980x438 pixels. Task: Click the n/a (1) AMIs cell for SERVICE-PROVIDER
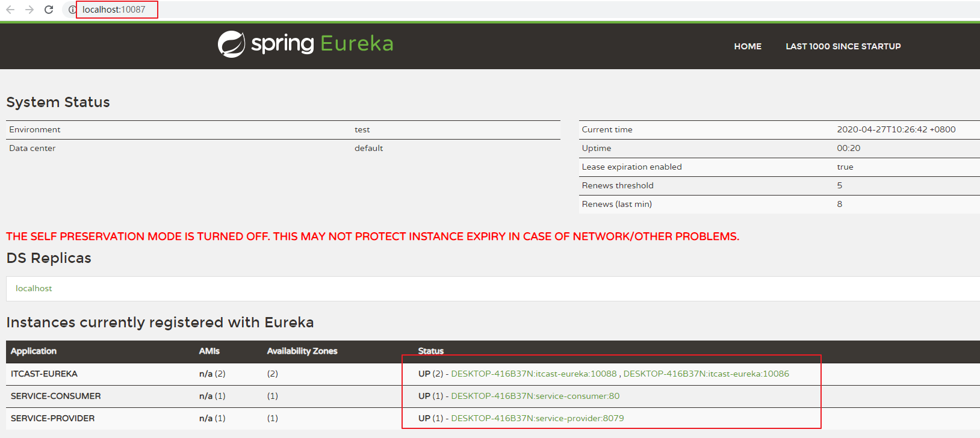[212, 418]
